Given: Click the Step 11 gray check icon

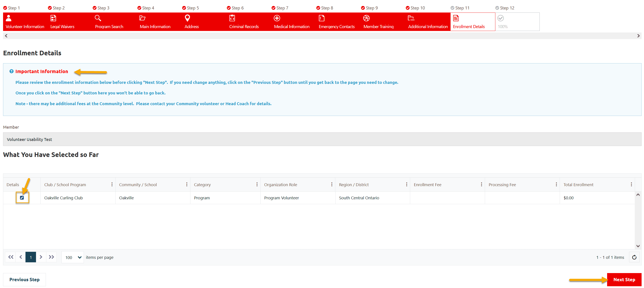Looking at the screenshot, I should [x=453, y=8].
